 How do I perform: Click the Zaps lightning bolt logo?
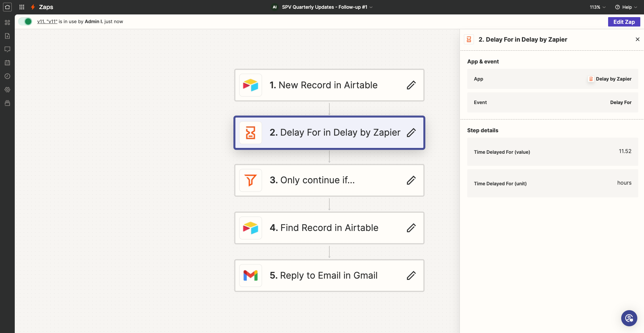[33, 7]
